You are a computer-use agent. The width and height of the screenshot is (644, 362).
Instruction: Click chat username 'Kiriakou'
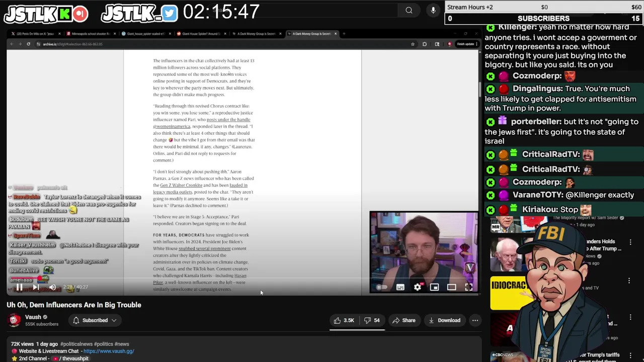[540, 210]
